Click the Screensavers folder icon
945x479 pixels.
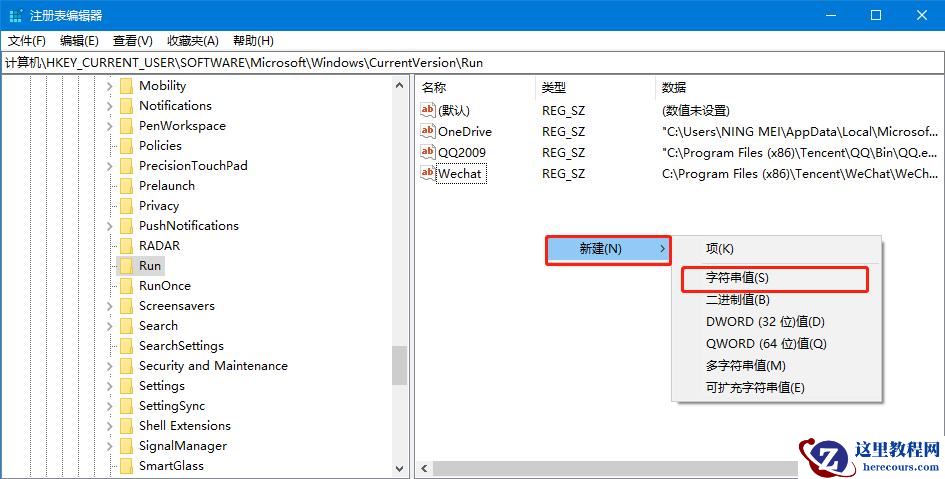(126, 306)
